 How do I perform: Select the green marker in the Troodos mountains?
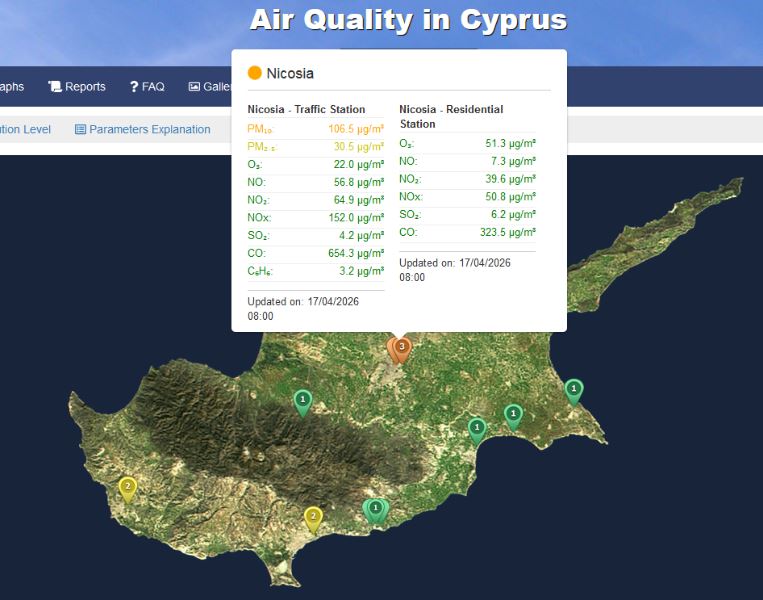(303, 401)
